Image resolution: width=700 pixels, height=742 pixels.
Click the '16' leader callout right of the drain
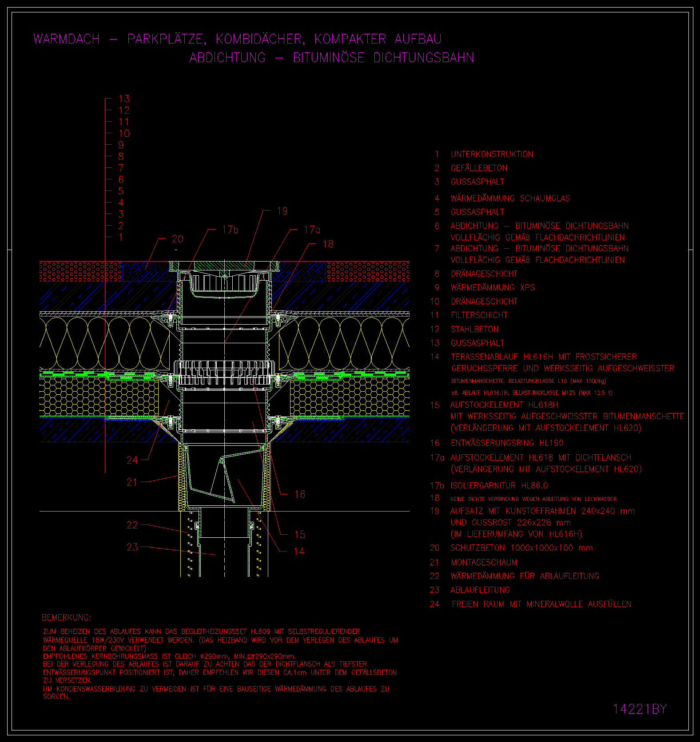tap(300, 495)
